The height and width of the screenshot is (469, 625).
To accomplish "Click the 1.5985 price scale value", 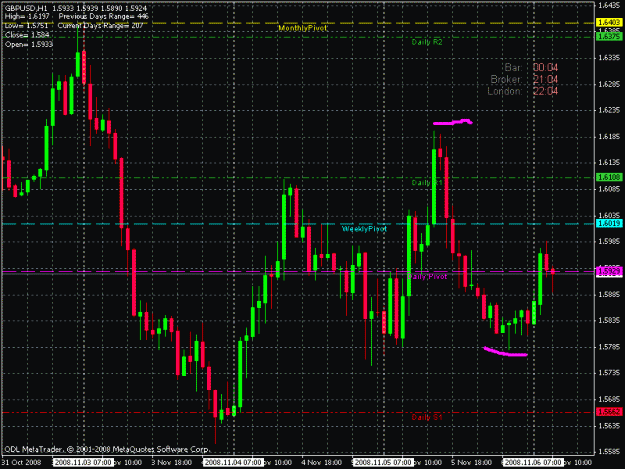I will (609, 241).
